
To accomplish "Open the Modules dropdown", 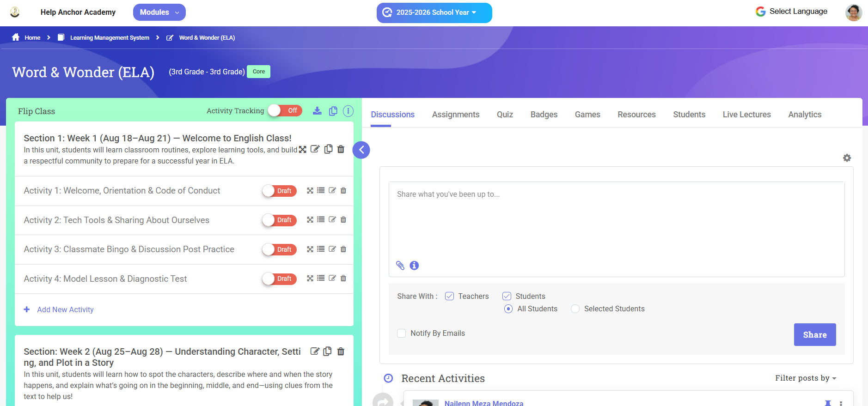I will pos(159,12).
